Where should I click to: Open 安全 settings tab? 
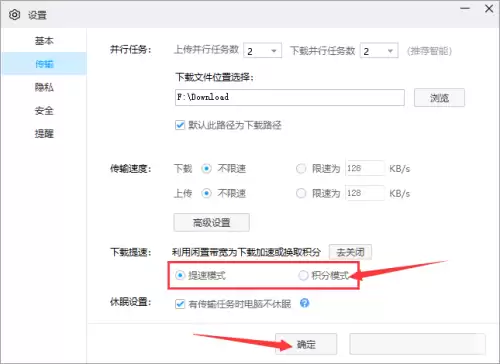point(44,111)
